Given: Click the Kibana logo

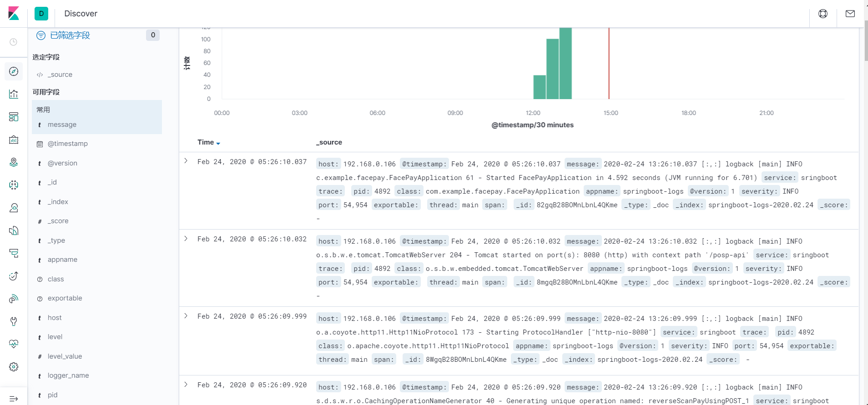Looking at the screenshot, I should coord(14,13).
